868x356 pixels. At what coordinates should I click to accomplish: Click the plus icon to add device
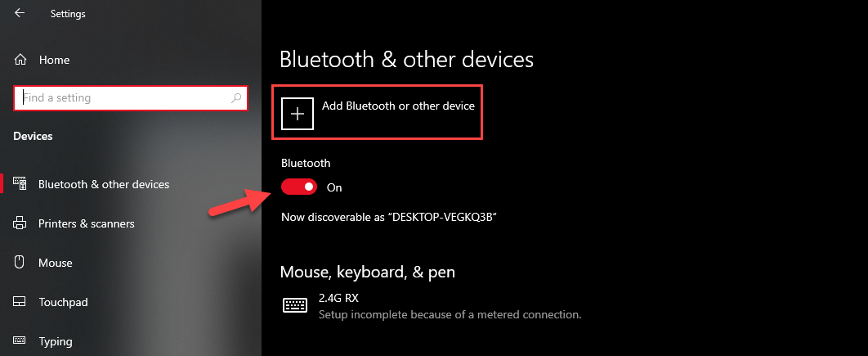point(298,114)
